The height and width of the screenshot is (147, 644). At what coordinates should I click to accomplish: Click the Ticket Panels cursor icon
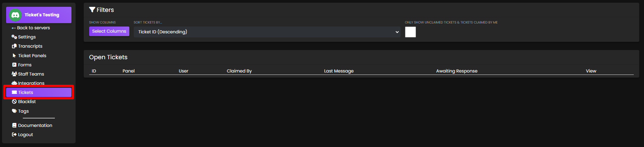(14, 55)
